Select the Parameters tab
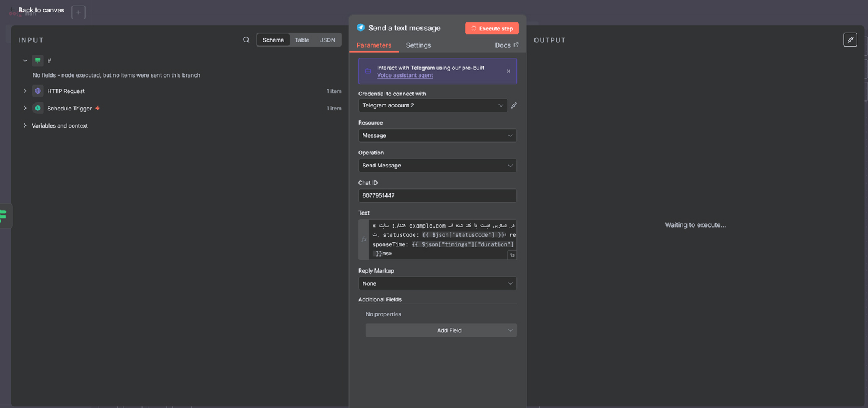Viewport: 868px width, 408px height. [374, 45]
